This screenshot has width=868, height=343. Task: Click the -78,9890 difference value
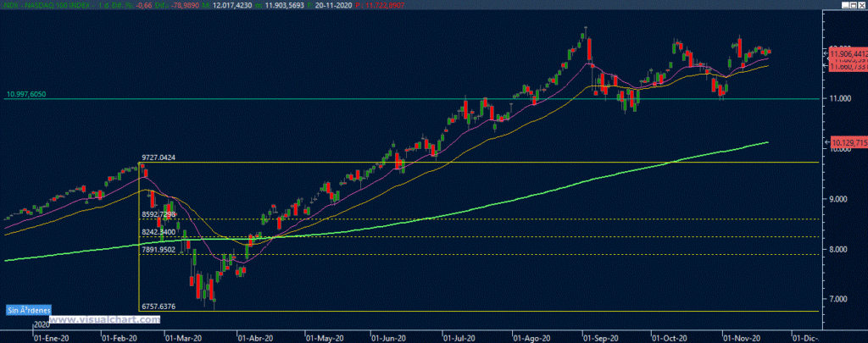[x=185, y=5]
